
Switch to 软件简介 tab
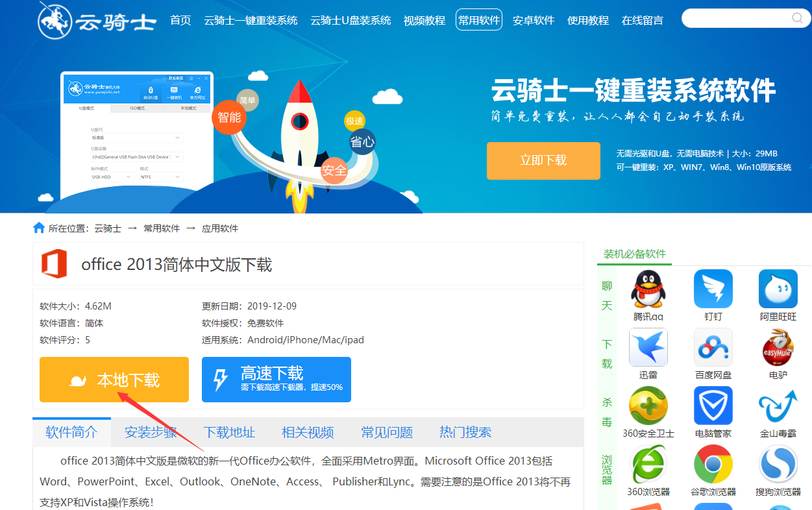71,432
